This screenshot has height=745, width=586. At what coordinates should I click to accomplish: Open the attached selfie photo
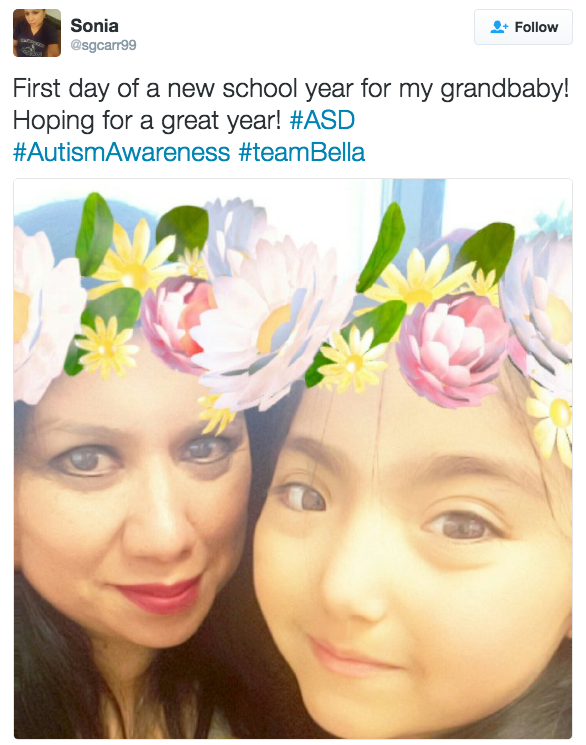click(293, 458)
